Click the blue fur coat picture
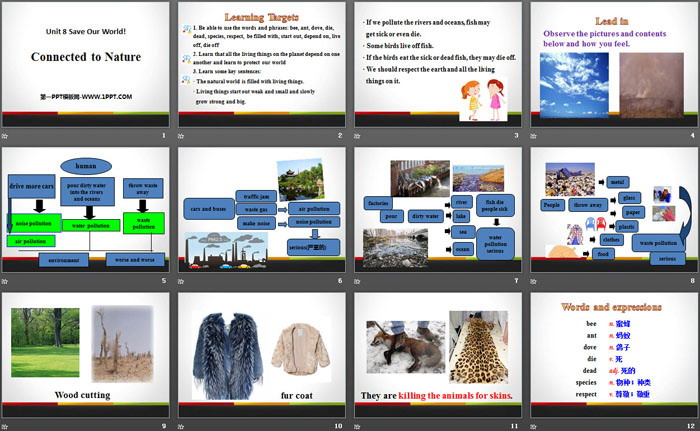The image size is (700, 431). pyautogui.click(x=226, y=346)
